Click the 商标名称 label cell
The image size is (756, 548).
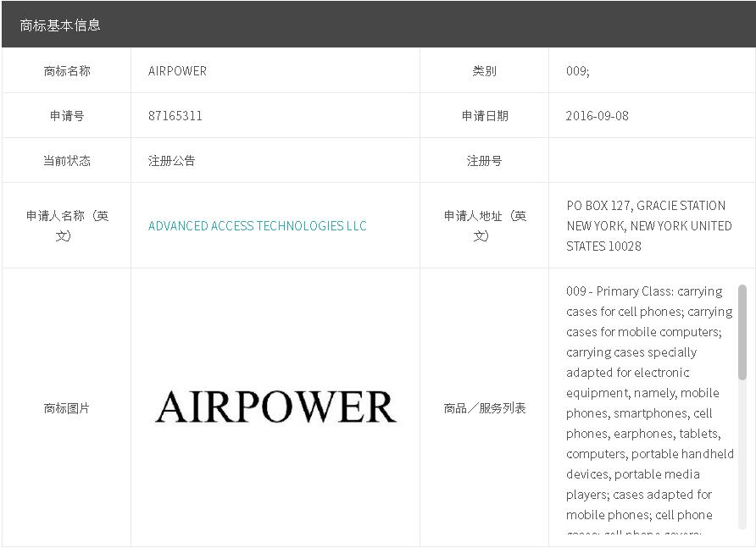(67, 71)
